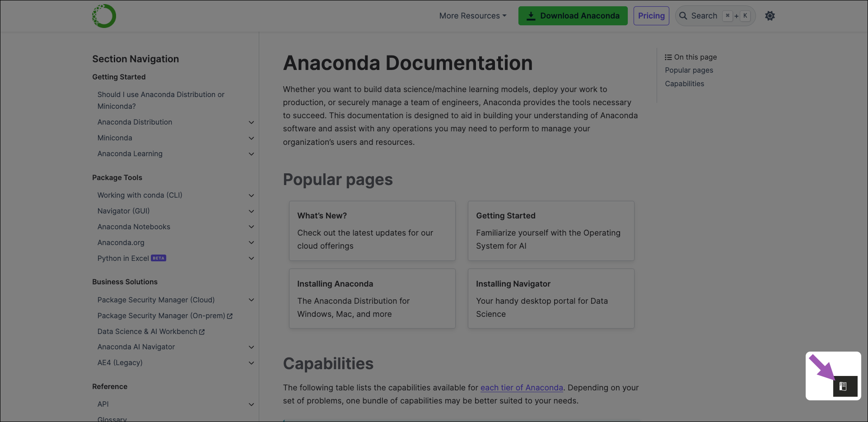Expand the Anaconda Learning section

click(252, 154)
